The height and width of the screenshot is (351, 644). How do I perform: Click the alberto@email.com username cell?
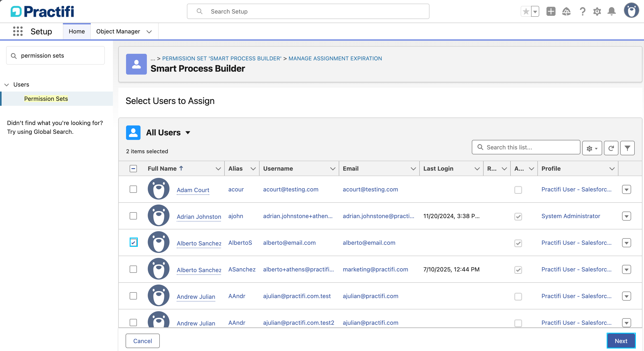coord(289,243)
